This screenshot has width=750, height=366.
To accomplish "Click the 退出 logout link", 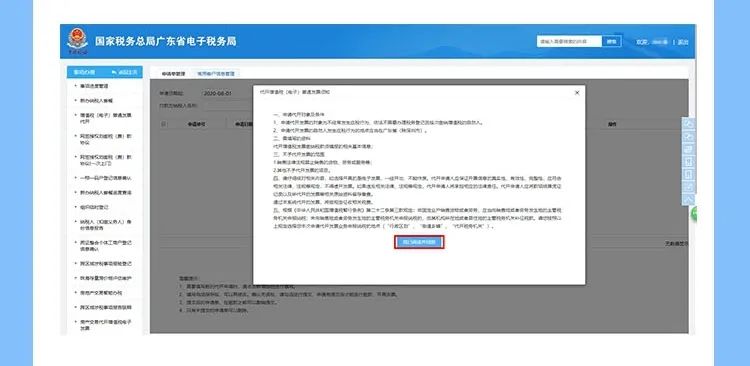I will (684, 42).
